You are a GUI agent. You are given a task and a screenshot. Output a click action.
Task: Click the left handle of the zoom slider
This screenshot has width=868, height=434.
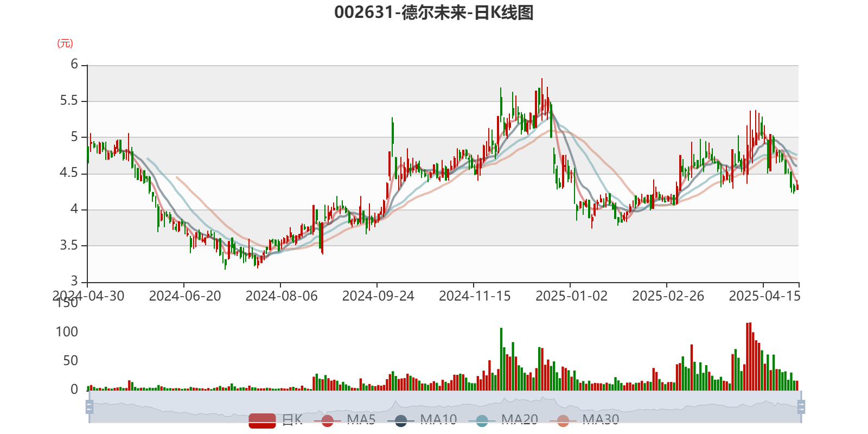pos(90,406)
